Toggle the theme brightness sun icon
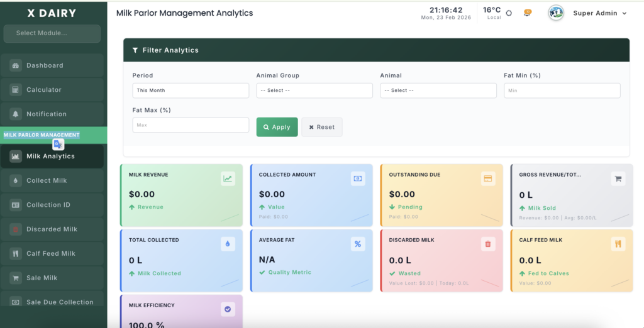Image resolution: width=644 pixels, height=328 pixels. (509, 13)
